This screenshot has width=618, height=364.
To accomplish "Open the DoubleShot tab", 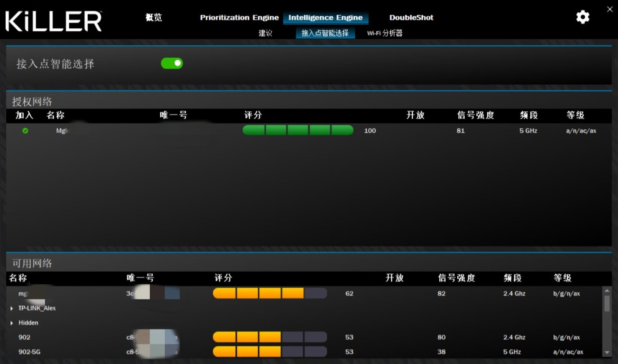I will click(x=411, y=18).
